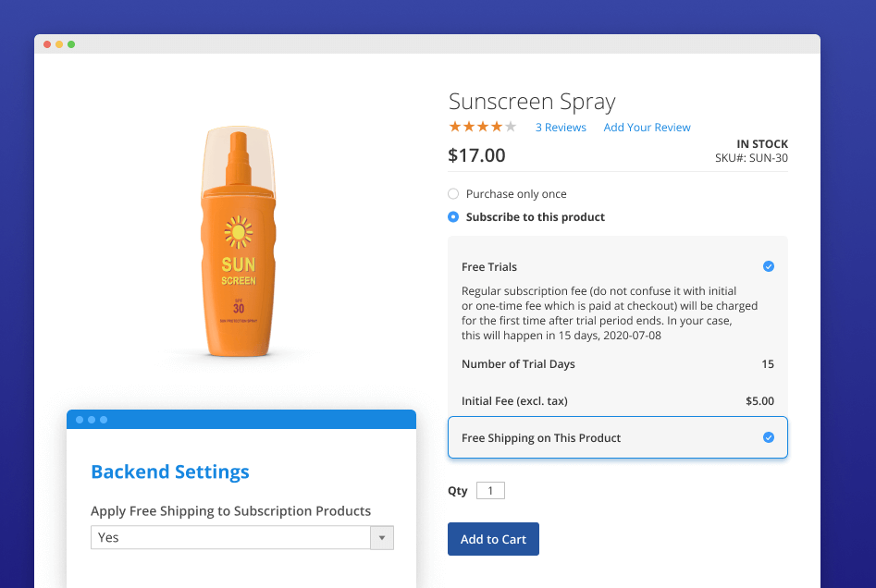Click the red window close dot
This screenshot has width=876, height=588.
click(47, 44)
